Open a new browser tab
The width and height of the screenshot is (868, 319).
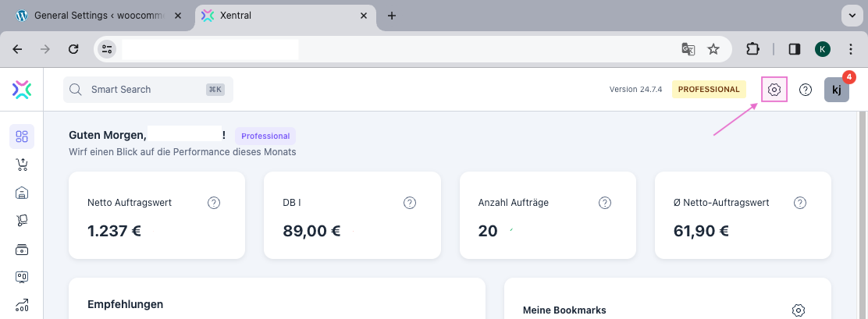392,16
